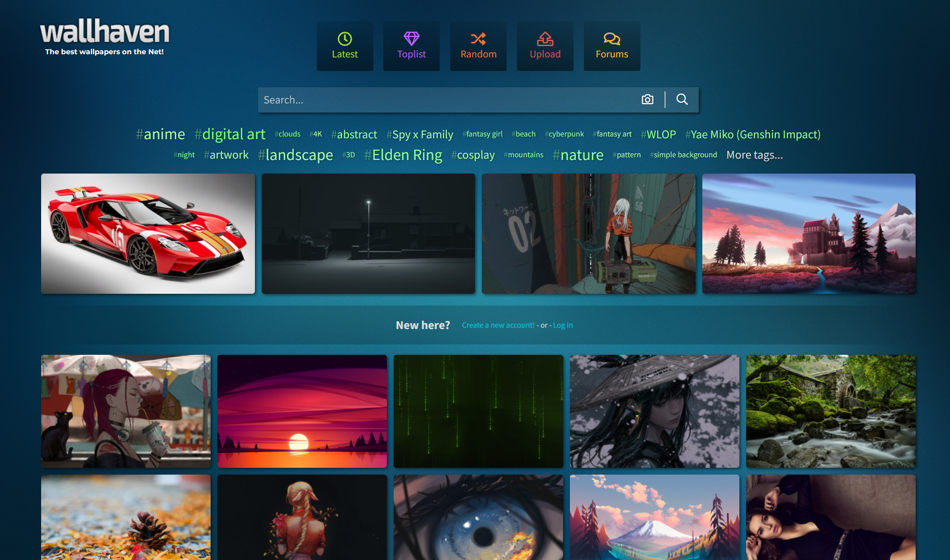The width and height of the screenshot is (950, 560).
Task: Click the magnifying glass search icon
Action: tap(682, 99)
